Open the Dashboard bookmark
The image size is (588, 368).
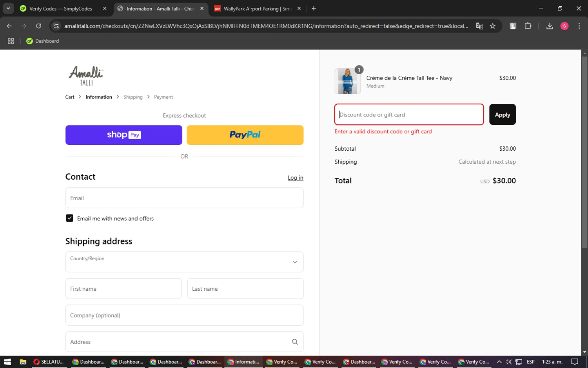[42, 41]
